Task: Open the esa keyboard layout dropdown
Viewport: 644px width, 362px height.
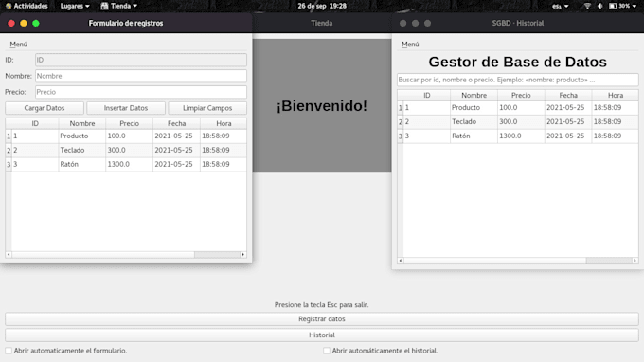Action: pyautogui.click(x=561, y=6)
